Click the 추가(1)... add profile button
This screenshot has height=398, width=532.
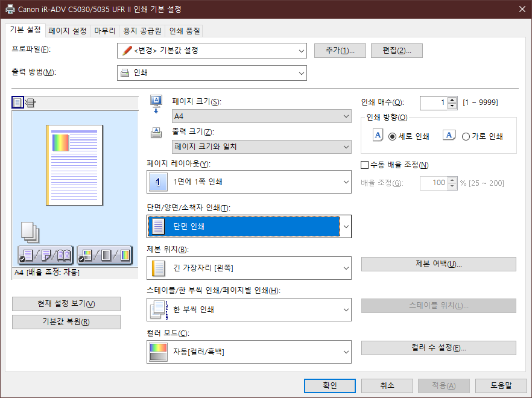[x=340, y=51]
